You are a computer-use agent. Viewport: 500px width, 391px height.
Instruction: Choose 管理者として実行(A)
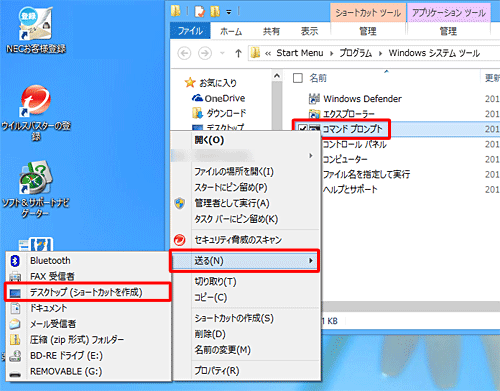245,203
